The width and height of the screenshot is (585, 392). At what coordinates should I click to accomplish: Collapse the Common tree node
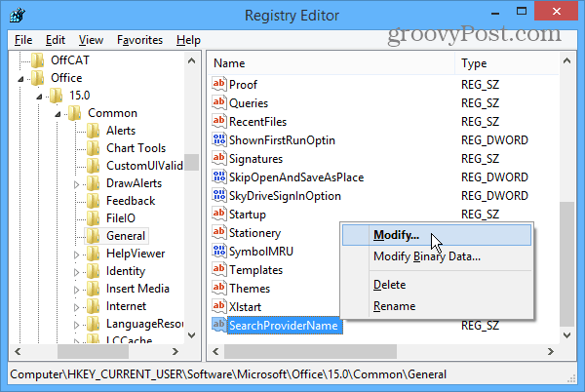[58, 114]
